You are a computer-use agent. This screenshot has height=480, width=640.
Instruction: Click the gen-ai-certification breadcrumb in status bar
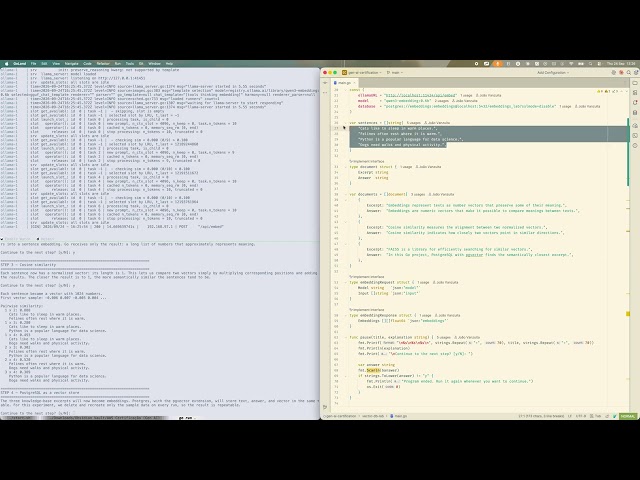pos(340,416)
